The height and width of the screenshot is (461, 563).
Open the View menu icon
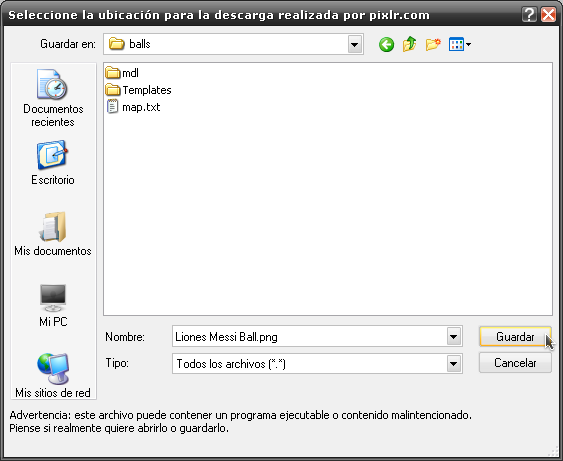[x=460, y=45]
